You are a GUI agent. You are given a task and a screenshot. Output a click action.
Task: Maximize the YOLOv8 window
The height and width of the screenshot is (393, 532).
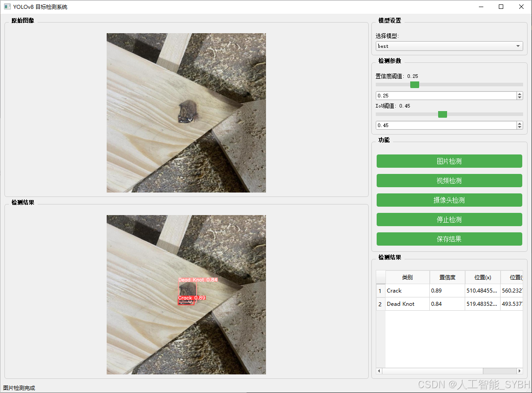[501, 7]
